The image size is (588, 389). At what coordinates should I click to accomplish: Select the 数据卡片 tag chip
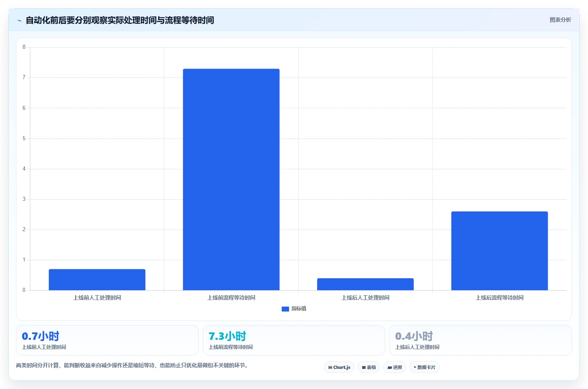[x=425, y=367]
